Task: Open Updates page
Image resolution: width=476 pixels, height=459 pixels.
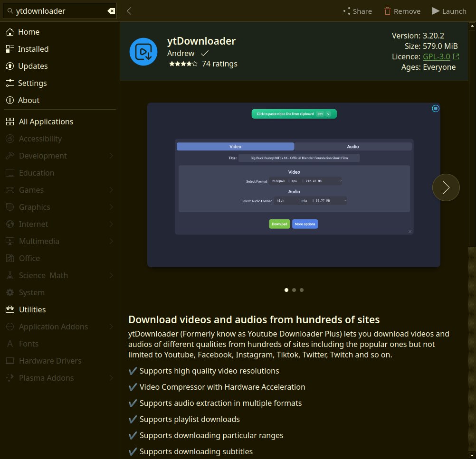Action: click(x=60, y=66)
